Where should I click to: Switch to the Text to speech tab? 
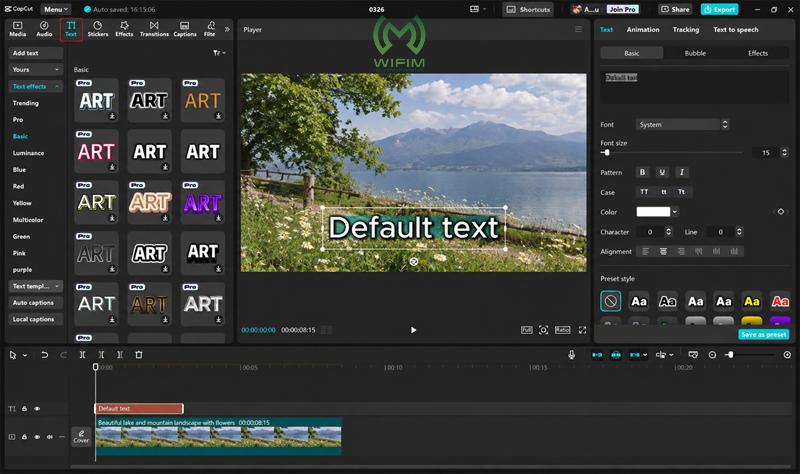pyautogui.click(x=736, y=30)
